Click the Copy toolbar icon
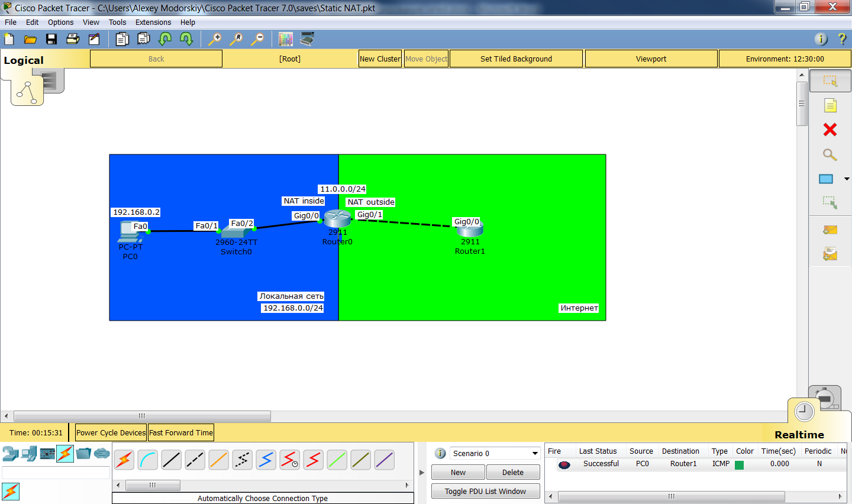Image resolution: width=852 pixels, height=504 pixels. (x=122, y=39)
